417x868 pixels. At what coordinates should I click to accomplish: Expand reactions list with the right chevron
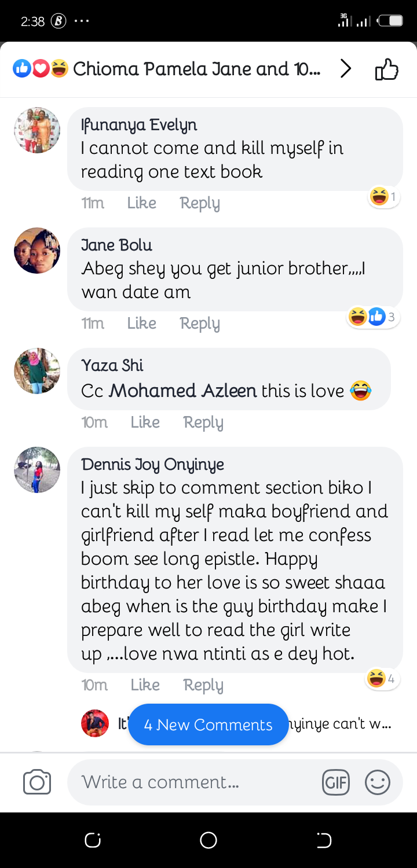pos(346,69)
